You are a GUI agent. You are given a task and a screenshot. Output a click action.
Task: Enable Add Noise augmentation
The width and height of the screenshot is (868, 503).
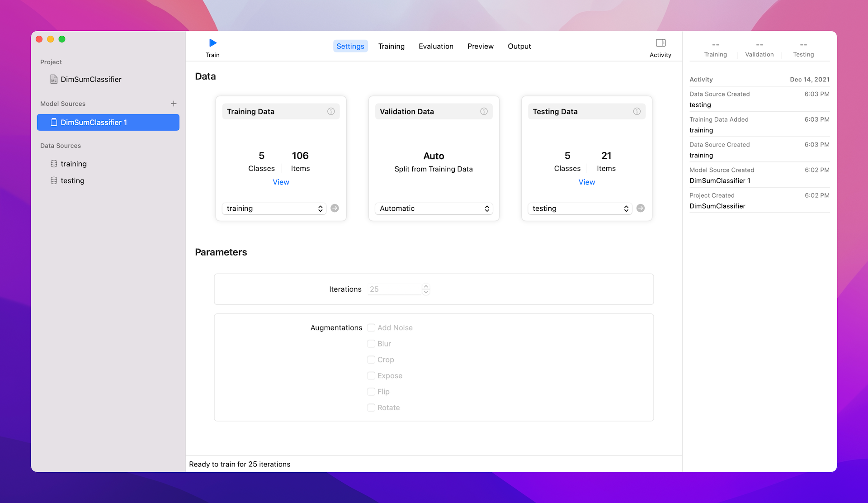[371, 327]
